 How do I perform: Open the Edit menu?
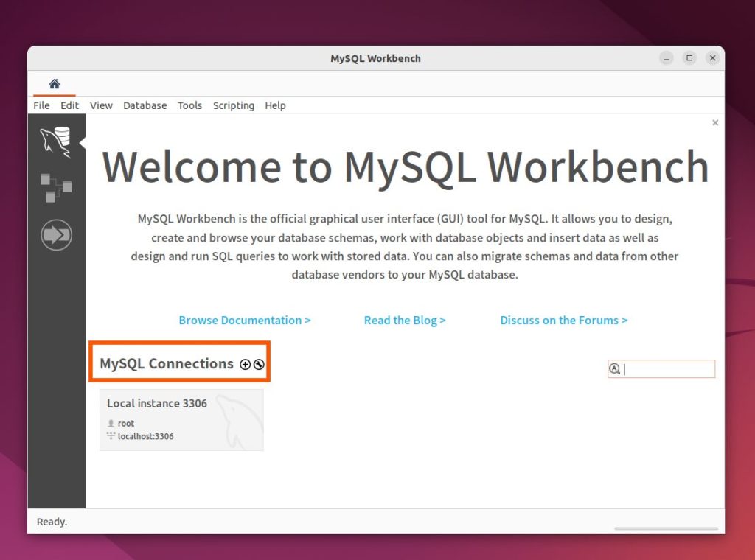tap(69, 105)
